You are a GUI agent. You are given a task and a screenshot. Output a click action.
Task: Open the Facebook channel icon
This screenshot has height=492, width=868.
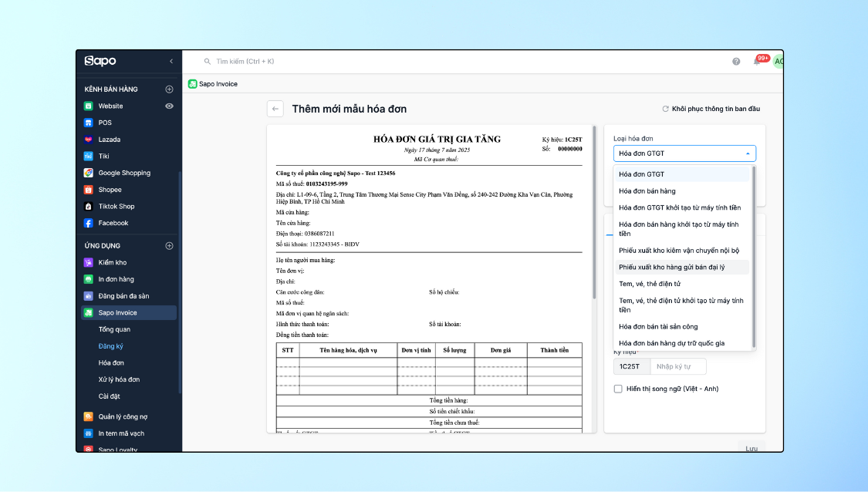coord(88,223)
